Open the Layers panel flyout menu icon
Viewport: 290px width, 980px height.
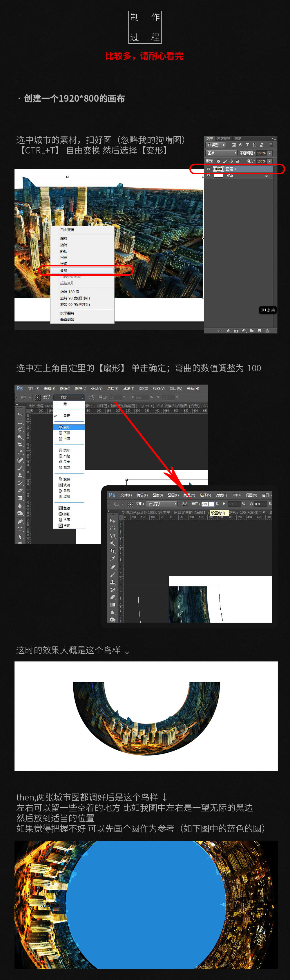coord(273,139)
